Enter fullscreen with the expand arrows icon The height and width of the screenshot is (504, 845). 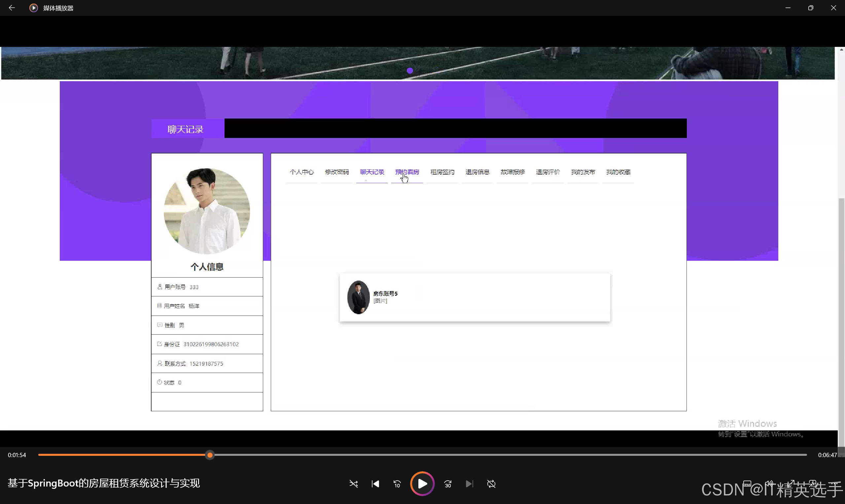791,483
